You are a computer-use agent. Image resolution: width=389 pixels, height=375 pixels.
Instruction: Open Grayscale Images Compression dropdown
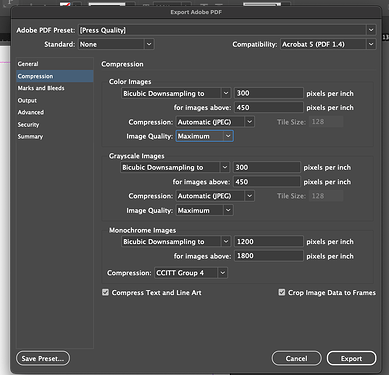tap(215, 196)
